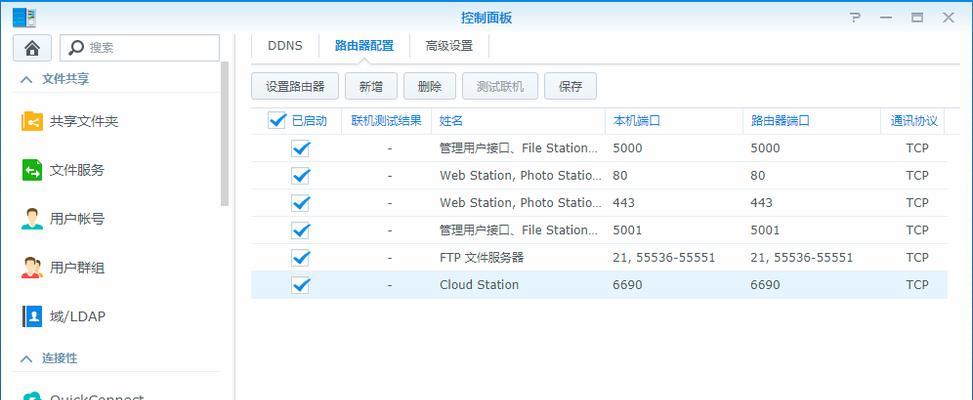Image resolution: width=973 pixels, height=400 pixels.
Task: Sort by 路由器端口 column header
Action: pos(812,121)
